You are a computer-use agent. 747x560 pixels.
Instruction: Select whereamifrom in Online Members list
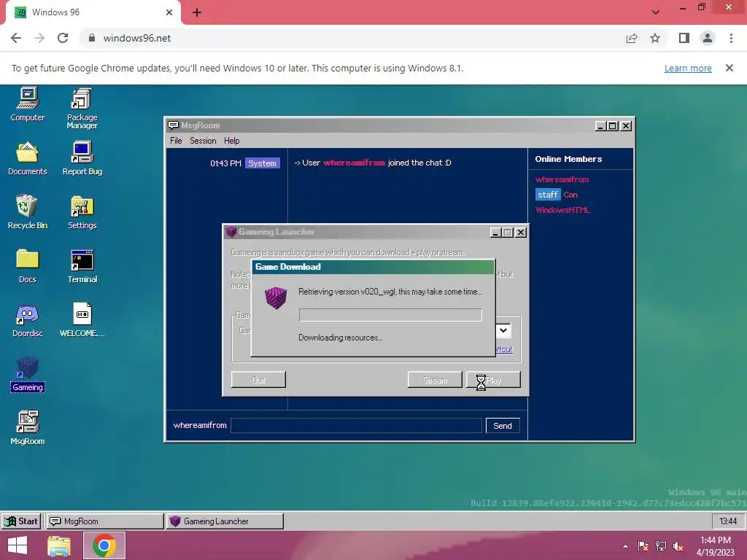[562, 179]
